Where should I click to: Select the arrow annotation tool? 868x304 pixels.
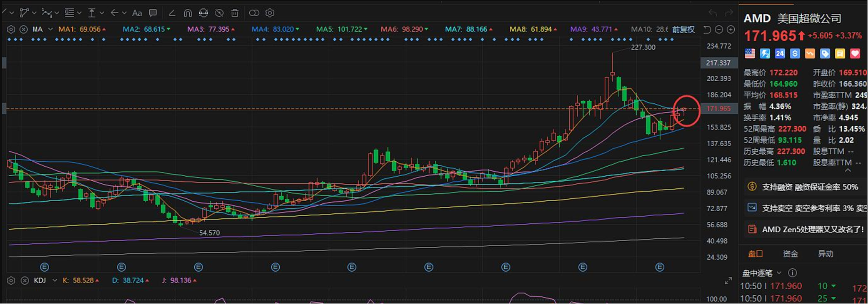[x=115, y=13]
